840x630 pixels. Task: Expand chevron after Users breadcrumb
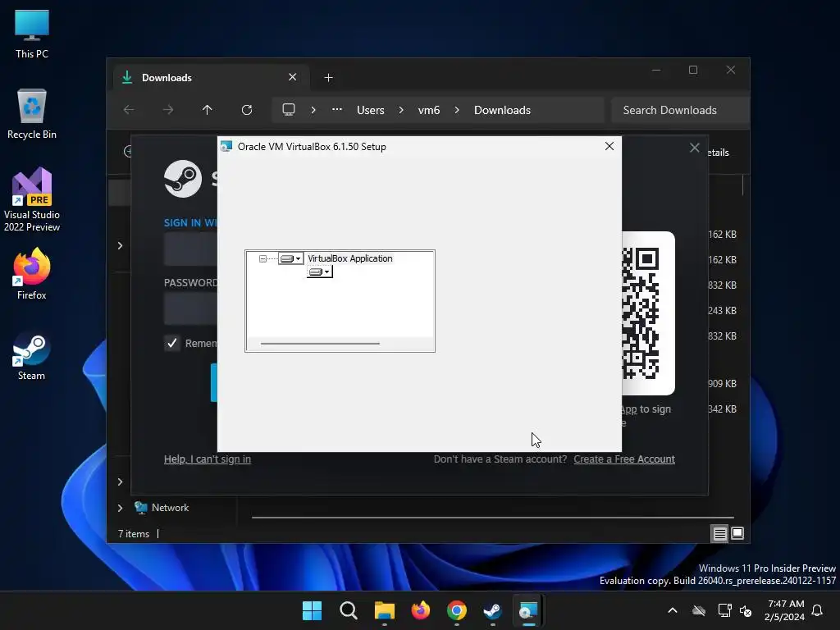pyautogui.click(x=400, y=110)
